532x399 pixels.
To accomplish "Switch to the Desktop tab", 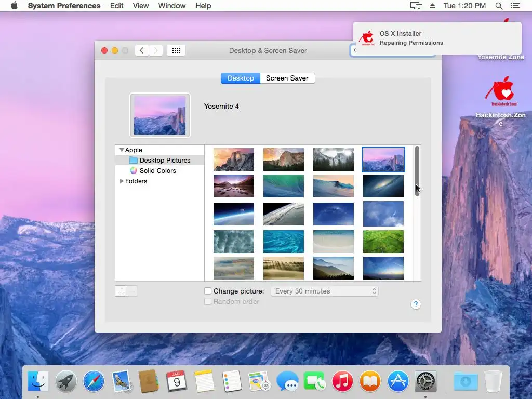I will point(241,78).
